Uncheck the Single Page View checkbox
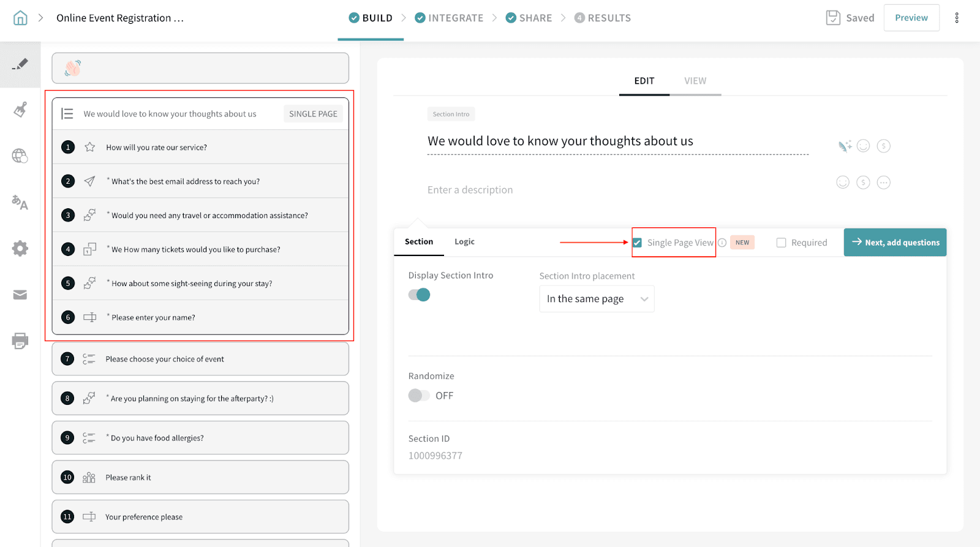This screenshot has height=547, width=980. pos(638,243)
